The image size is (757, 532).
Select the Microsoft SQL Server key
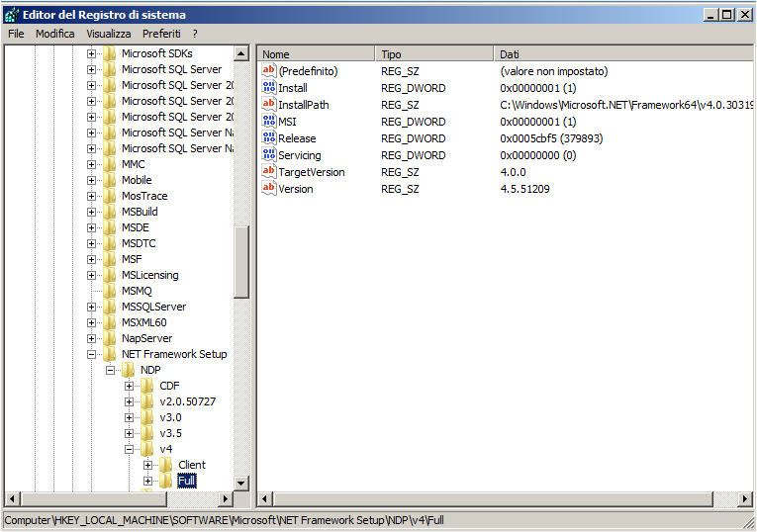click(171, 69)
